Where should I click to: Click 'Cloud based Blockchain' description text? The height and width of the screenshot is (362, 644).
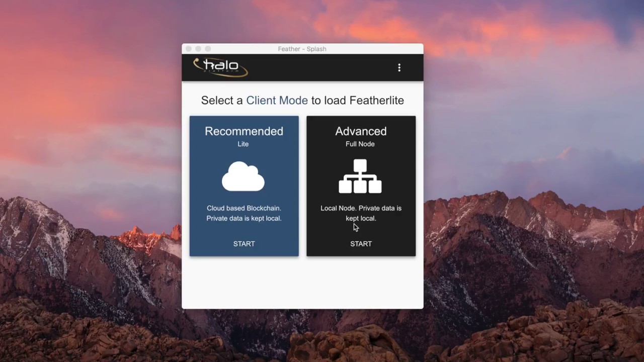tap(244, 213)
